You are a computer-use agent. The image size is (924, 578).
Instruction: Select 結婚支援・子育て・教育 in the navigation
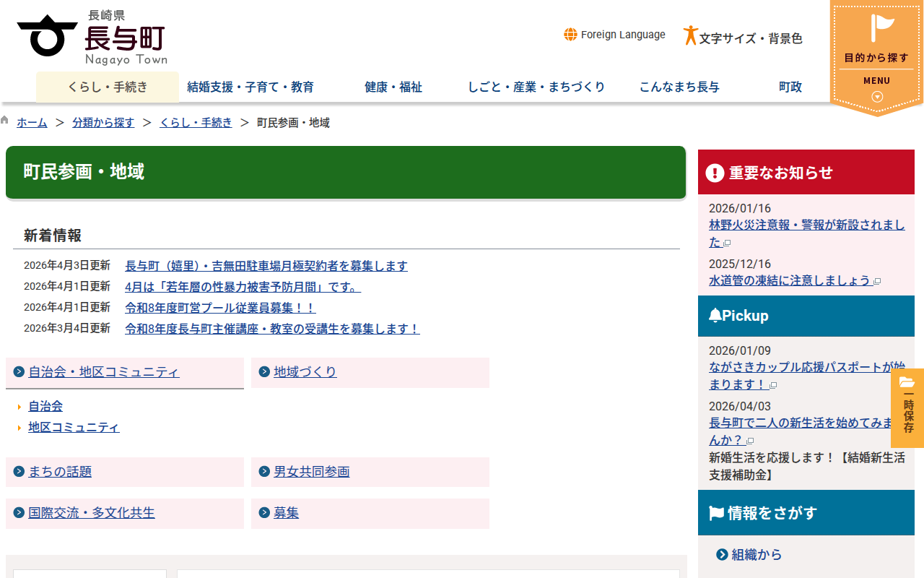pos(249,87)
